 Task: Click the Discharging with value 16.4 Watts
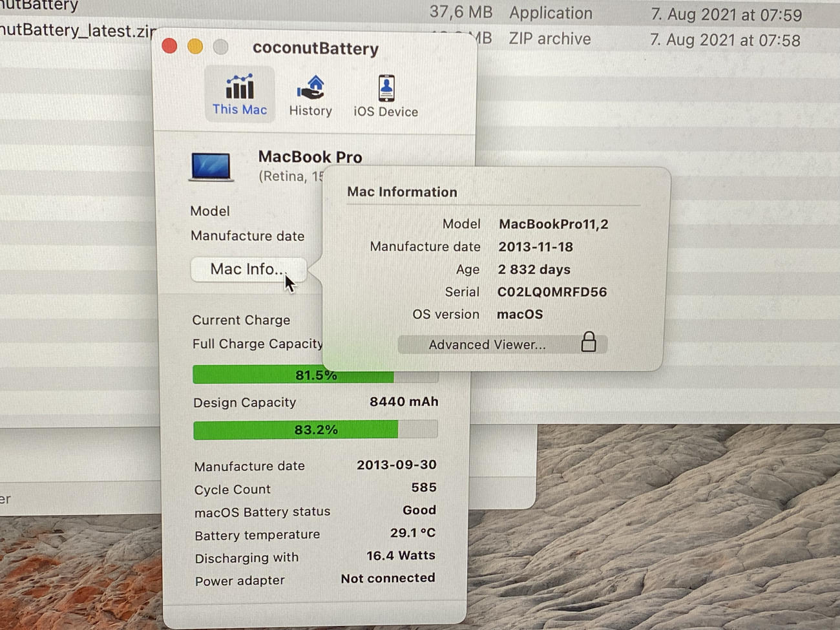[x=401, y=556]
